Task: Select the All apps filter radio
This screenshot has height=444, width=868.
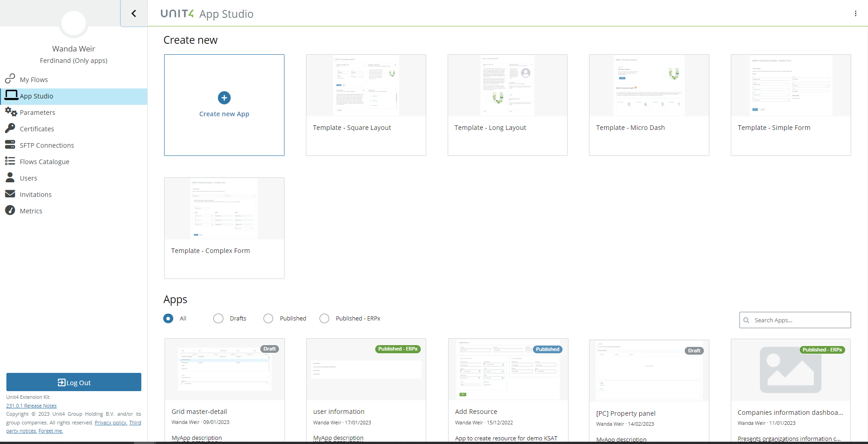Action: pos(168,318)
